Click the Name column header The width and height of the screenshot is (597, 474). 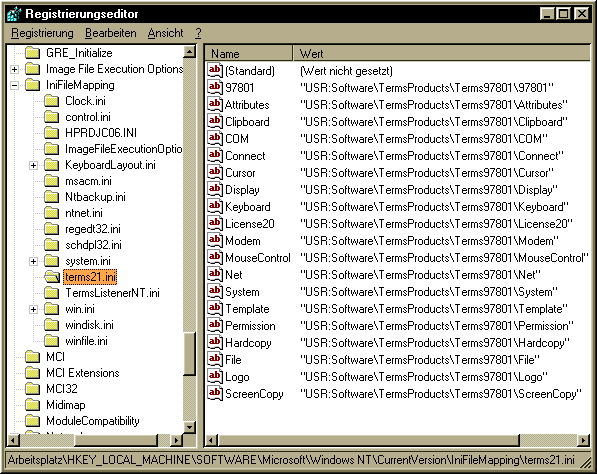coord(249,53)
